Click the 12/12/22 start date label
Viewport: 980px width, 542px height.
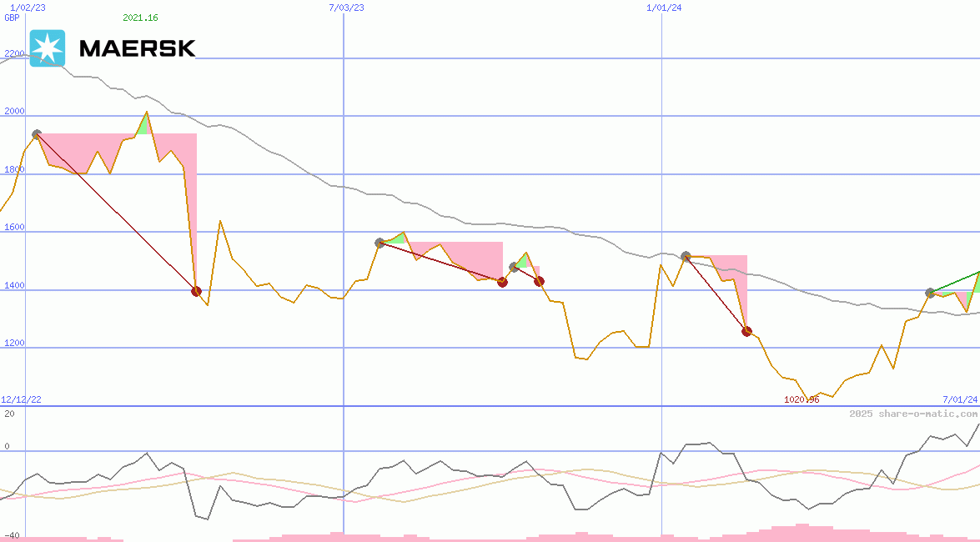point(21,400)
